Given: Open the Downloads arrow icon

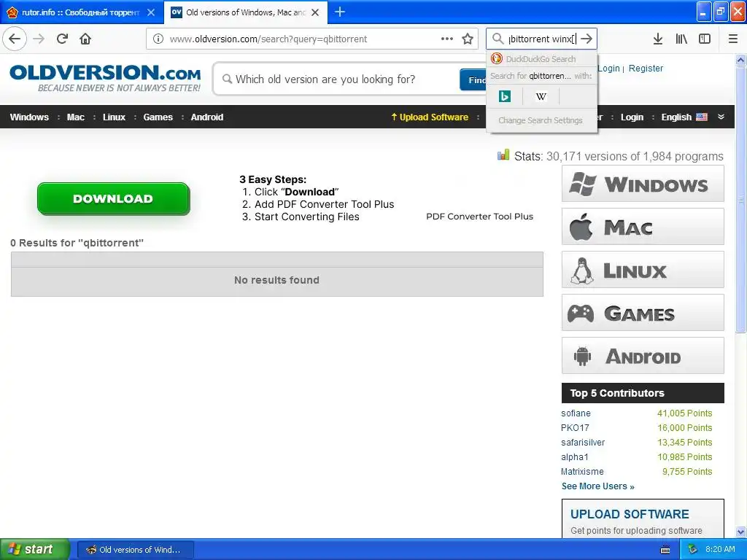Looking at the screenshot, I should coord(658,39).
